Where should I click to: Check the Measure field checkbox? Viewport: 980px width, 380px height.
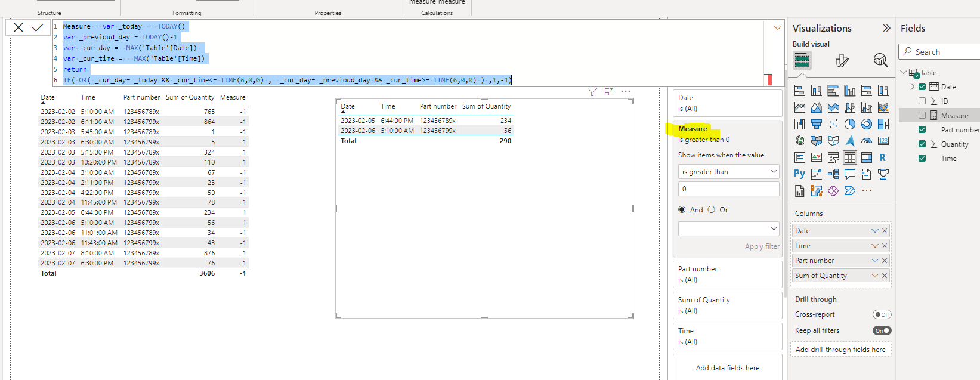[x=922, y=115]
